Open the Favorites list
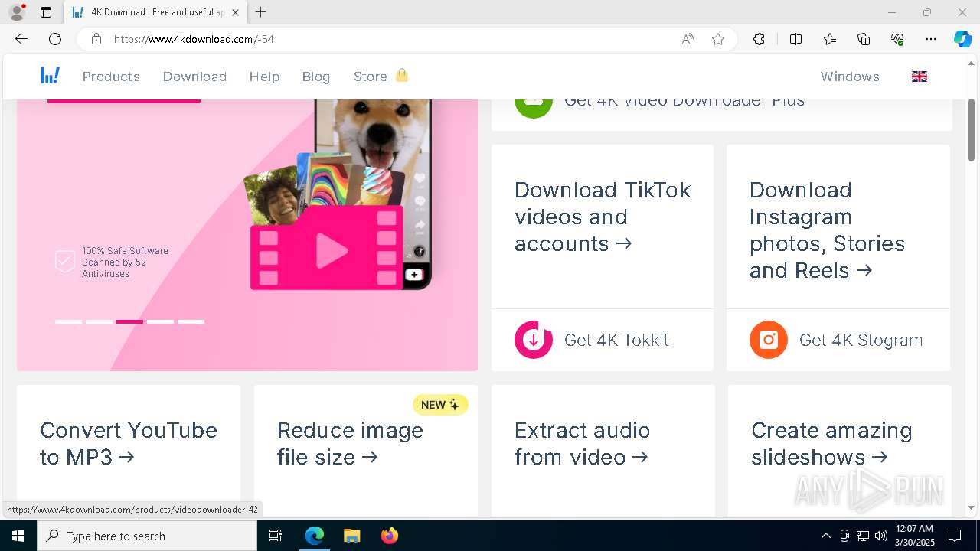The width and height of the screenshot is (980, 551). click(830, 39)
